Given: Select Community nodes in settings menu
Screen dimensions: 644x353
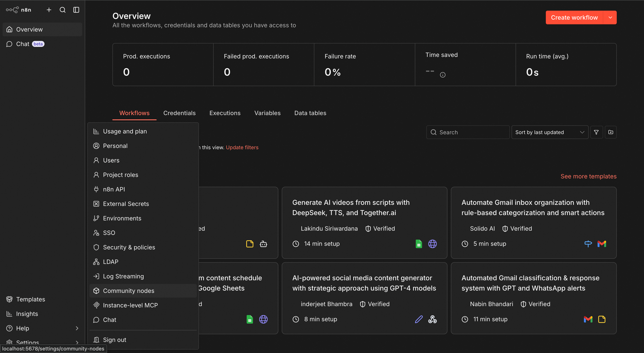Looking at the screenshot, I should [128, 291].
